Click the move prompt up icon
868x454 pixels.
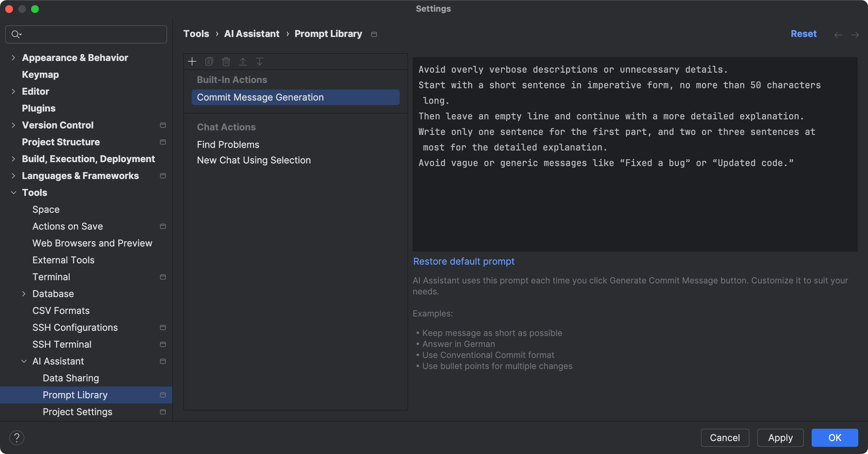pos(243,62)
